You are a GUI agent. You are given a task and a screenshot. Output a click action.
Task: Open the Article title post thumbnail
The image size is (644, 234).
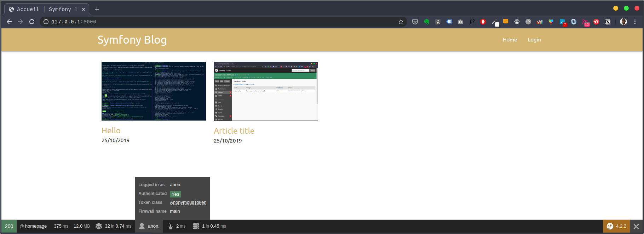[x=266, y=91]
